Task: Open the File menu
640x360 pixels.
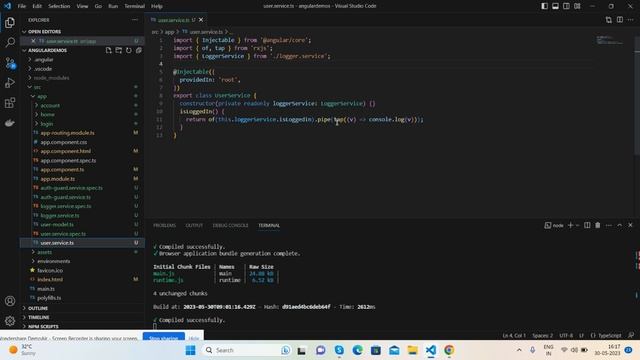Action: pyautogui.click(x=22, y=6)
